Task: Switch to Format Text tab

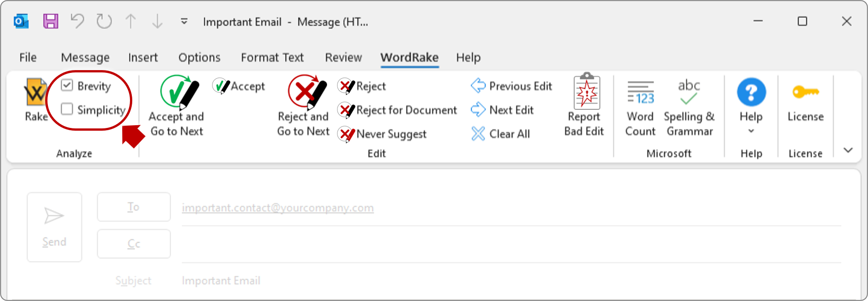Action: (x=272, y=57)
